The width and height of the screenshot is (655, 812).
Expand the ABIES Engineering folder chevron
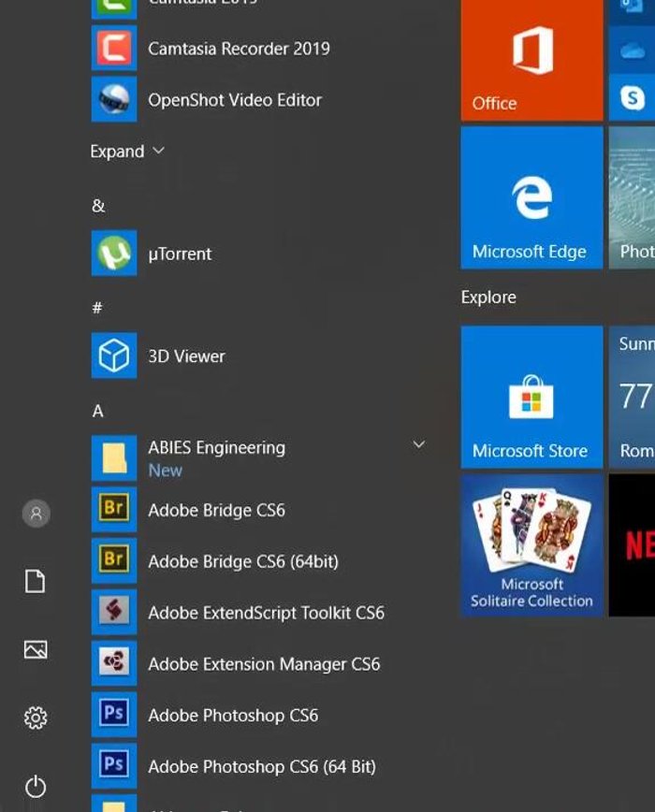(419, 445)
